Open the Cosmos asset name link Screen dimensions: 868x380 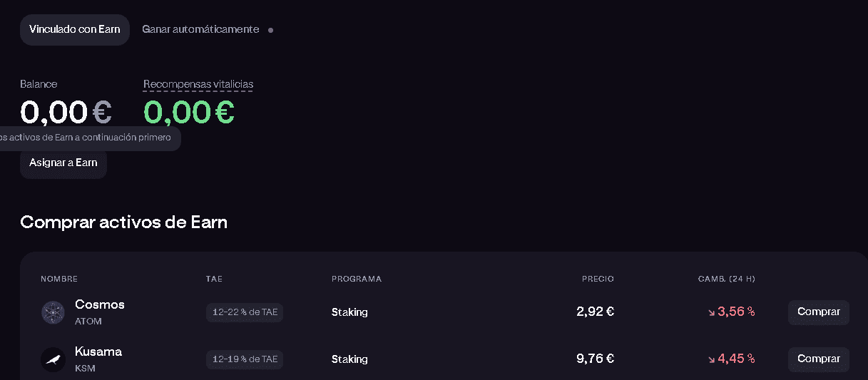click(100, 304)
